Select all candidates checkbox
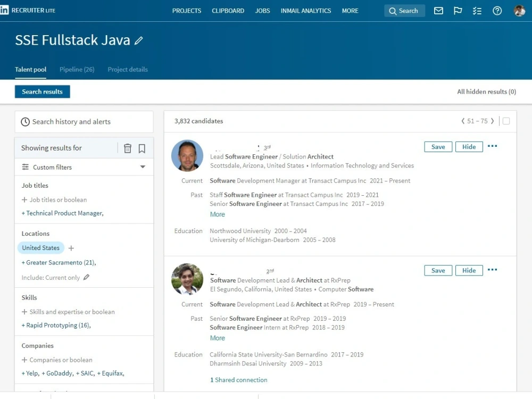 (x=506, y=121)
